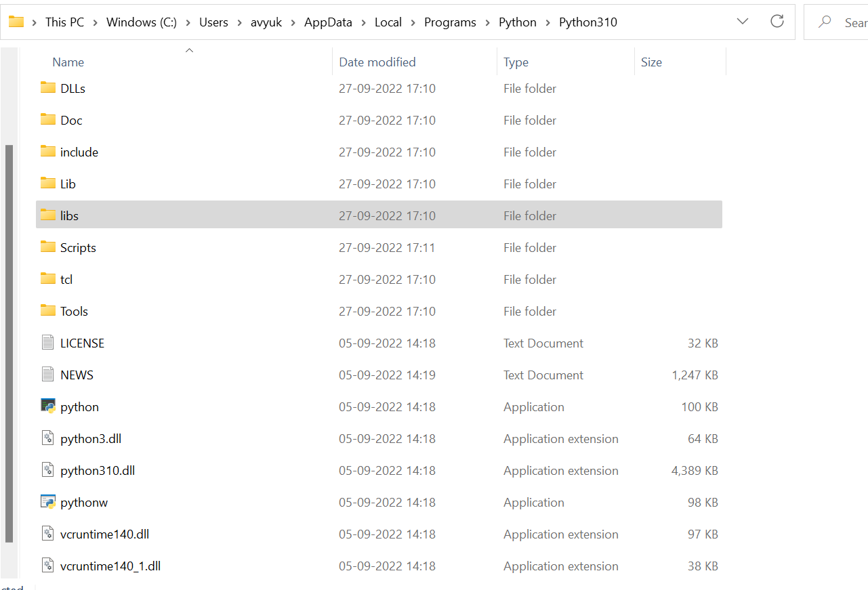Click the refresh button in address bar
Viewport: 868px width, 590px height.
[x=777, y=22]
